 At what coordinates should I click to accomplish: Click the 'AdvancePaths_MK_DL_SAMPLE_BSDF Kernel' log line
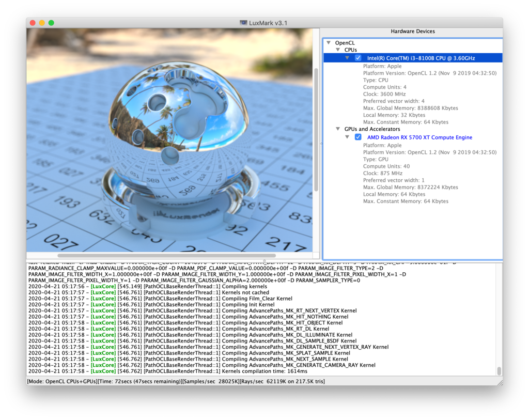pyautogui.click(x=193, y=341)
